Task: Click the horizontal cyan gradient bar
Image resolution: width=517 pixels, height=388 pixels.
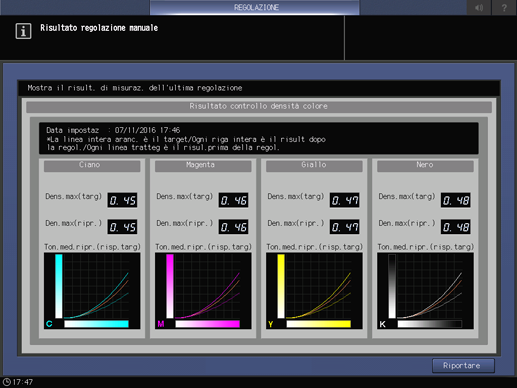Action: tap(96, 324)
